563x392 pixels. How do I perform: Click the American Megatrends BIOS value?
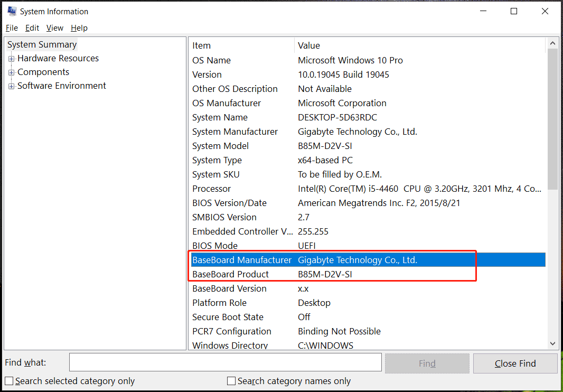(379, 203)
